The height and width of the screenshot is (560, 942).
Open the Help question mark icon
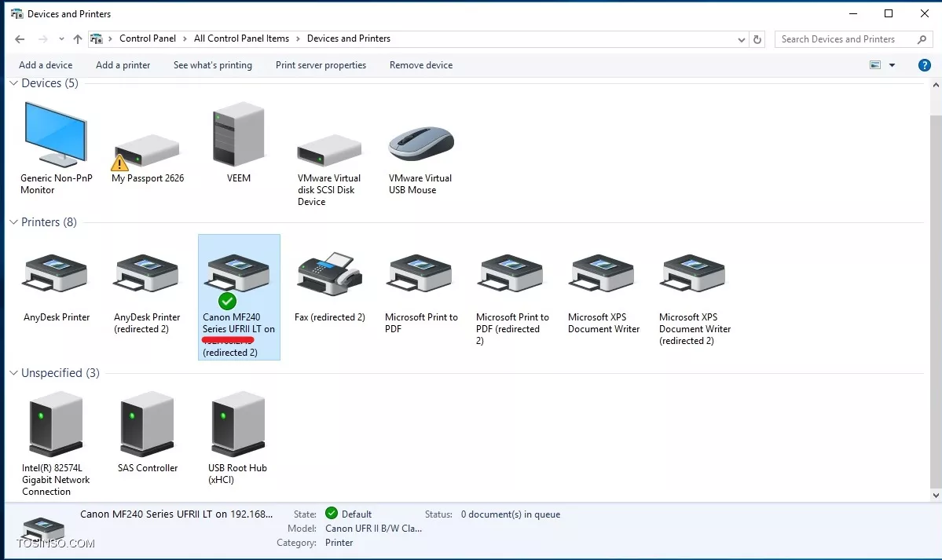click(x=925, y=65)
